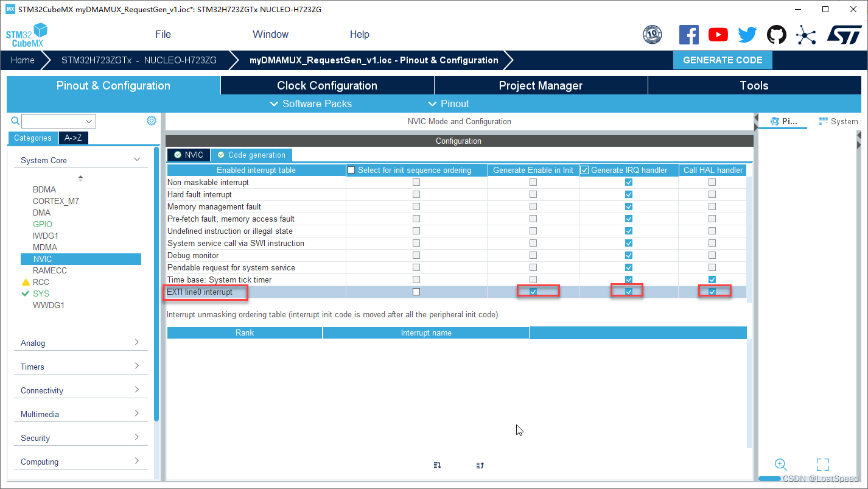Toggle EXTI line0 Generate IRQ handler checkbox
This screenshot has height=489, width=868.
(x=629, y=292)
